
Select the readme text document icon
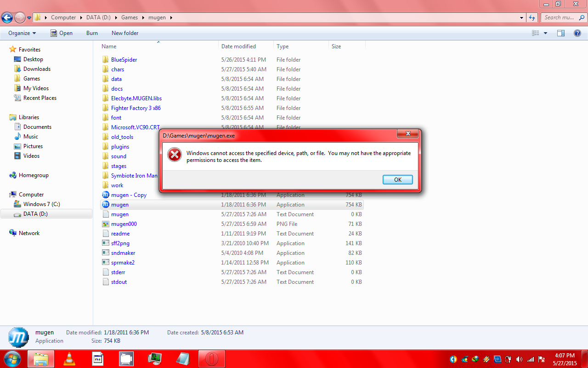pos(106,234)
